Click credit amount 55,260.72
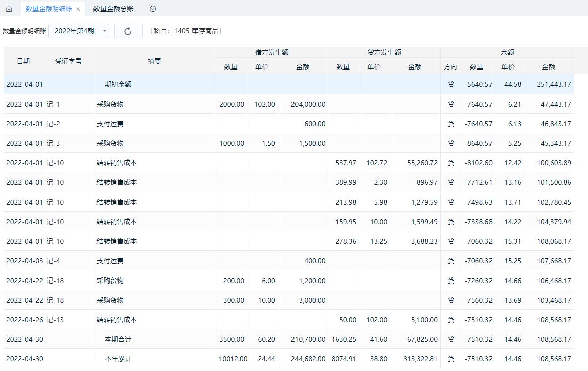 pyautogui.click(x=422, y=163)
